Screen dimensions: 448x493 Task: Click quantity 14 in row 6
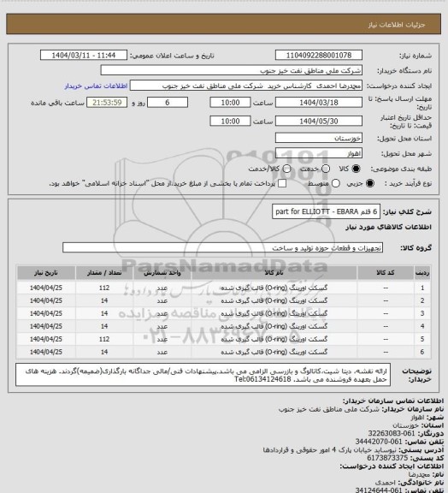coord(104,352)
